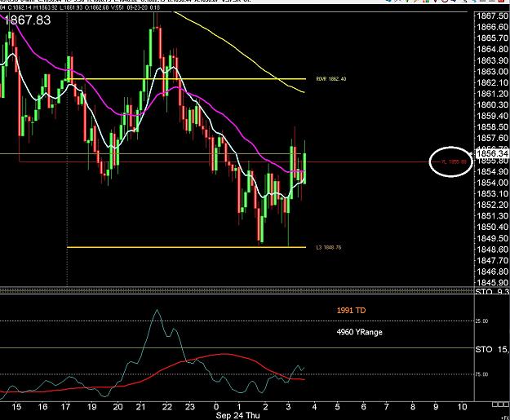
Task: Click hour 6 on the time axis
Action: point(364,407)
